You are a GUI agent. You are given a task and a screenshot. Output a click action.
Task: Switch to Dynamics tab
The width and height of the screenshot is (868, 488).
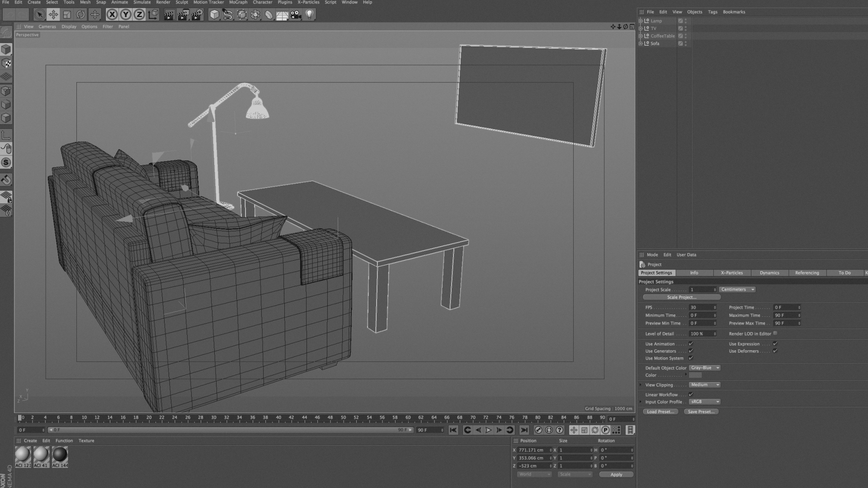coord(769,273)
